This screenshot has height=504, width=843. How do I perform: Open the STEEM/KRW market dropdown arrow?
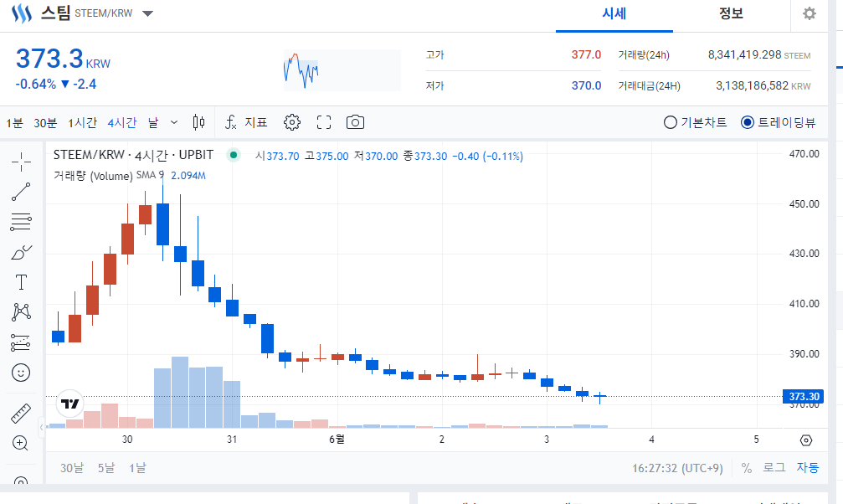(x=148, y=13)
